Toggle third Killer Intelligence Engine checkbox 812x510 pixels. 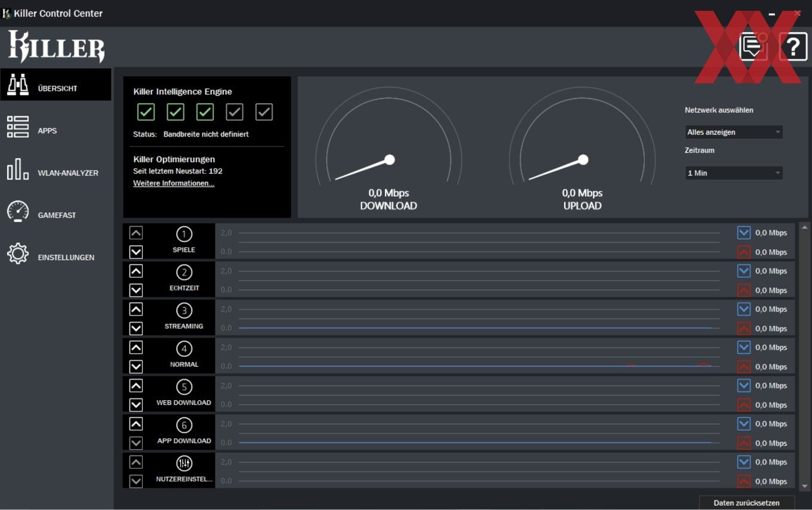[205, 112]
